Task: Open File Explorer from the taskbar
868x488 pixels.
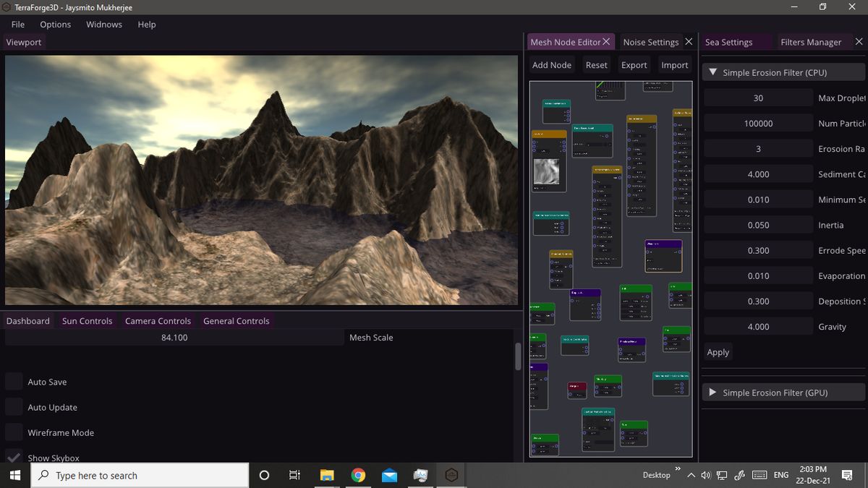Action: click(326, 475)
